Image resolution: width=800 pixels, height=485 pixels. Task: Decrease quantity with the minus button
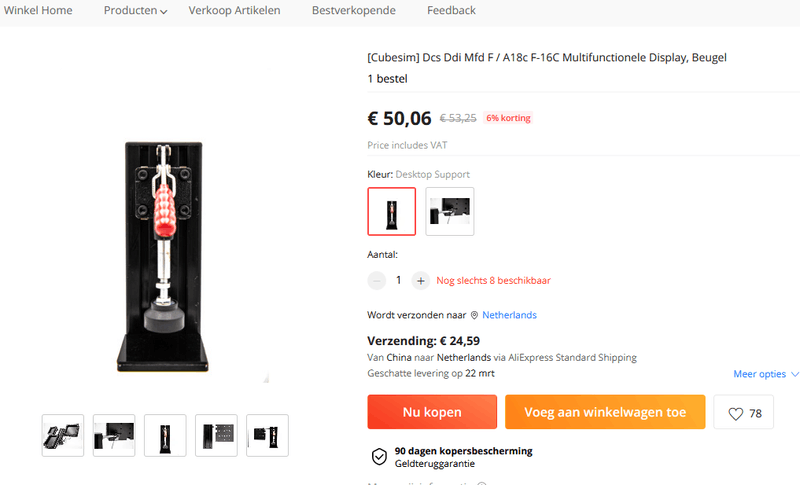[377, 280]
